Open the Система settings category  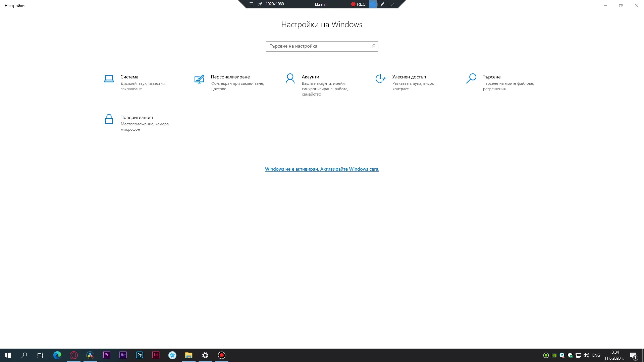click(129, 77)
